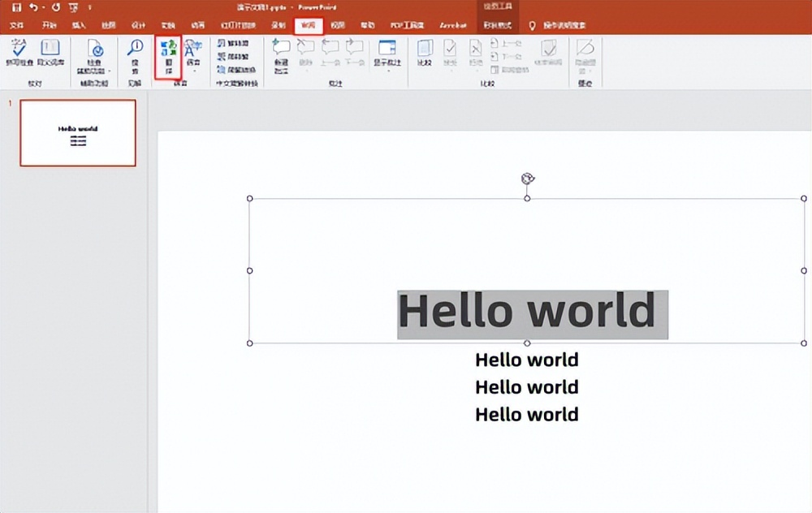Open the Thesaurus from the ribbon

pos(50,50)
